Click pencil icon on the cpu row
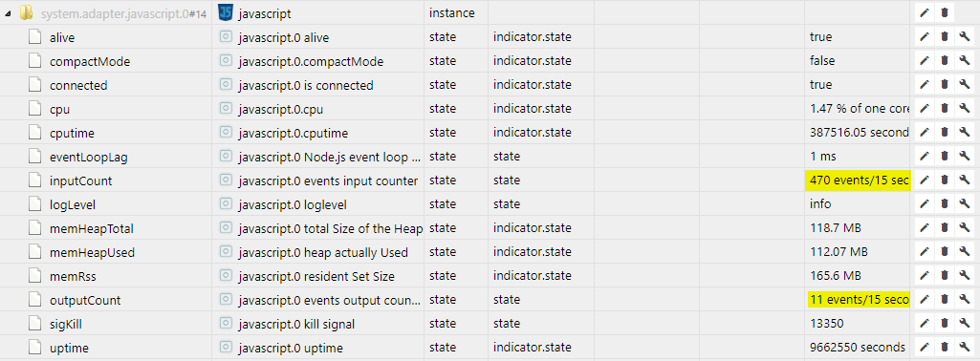This screenshot has height=361, width=980. (925, 109)
